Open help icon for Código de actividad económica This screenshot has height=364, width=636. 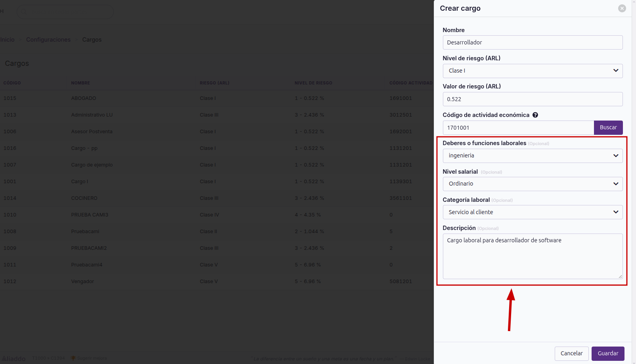(x=535, y=115)
